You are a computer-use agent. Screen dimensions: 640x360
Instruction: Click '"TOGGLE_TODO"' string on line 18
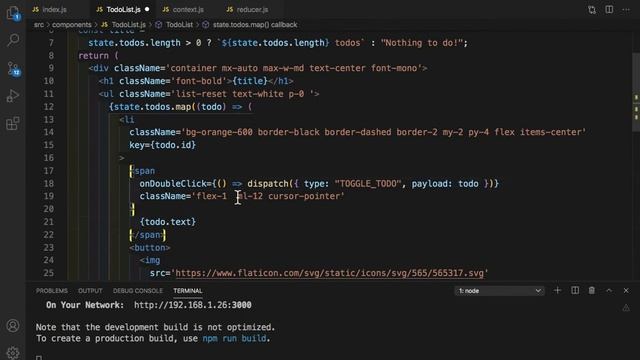click(x=368, y=183)
